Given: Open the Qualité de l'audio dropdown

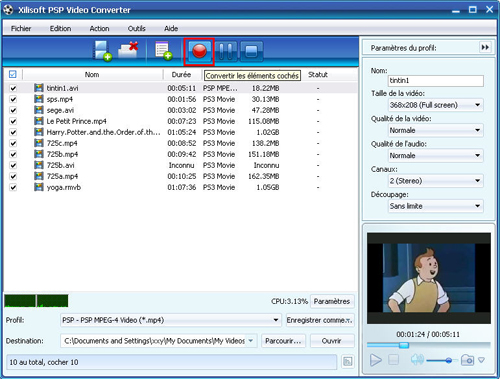Looking at the screenshot, I should pyautogui.click(x=436, y=155).
